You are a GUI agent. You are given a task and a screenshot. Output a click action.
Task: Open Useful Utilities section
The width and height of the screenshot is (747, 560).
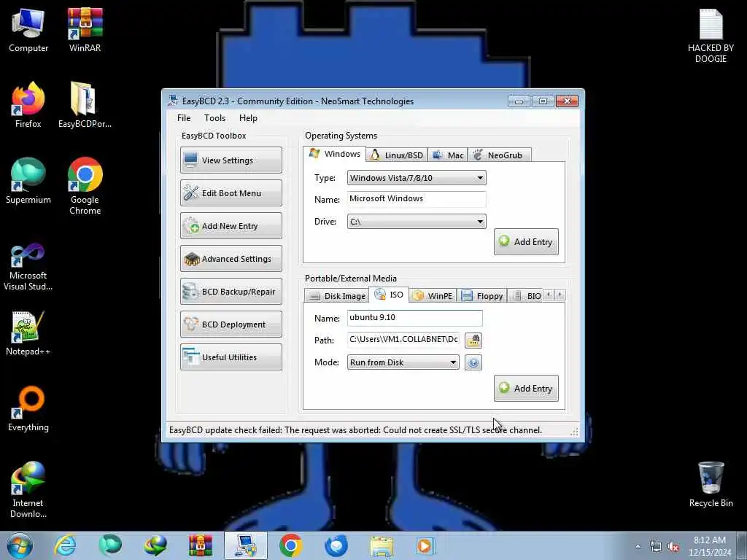[x=231, y=357]
